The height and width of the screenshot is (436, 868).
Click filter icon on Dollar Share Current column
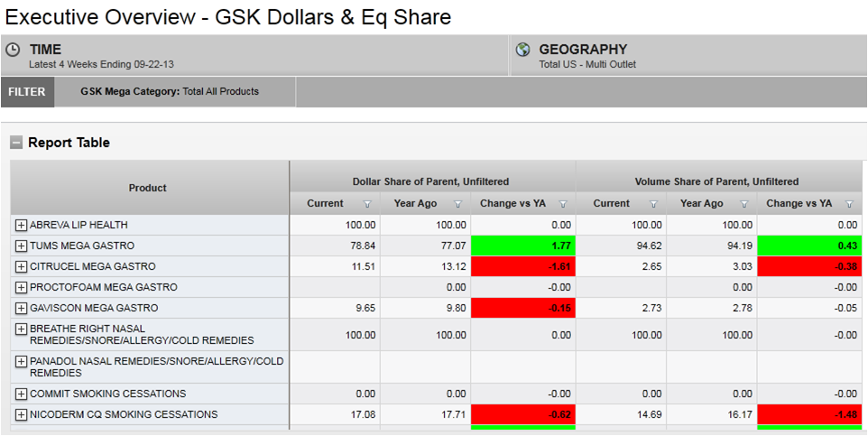[x=367, y=204]
